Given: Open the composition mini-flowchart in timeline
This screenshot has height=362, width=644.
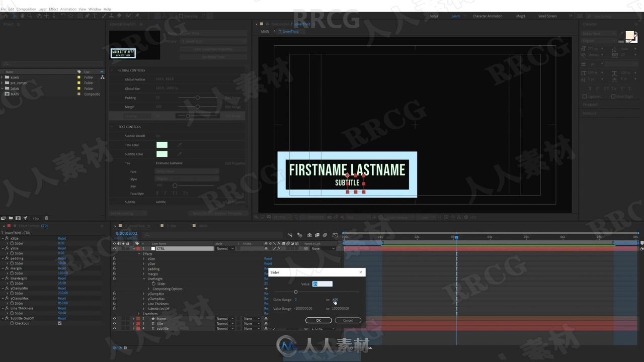Looking at the screenshot, I should pyautogui.click(x=289, y=235).
